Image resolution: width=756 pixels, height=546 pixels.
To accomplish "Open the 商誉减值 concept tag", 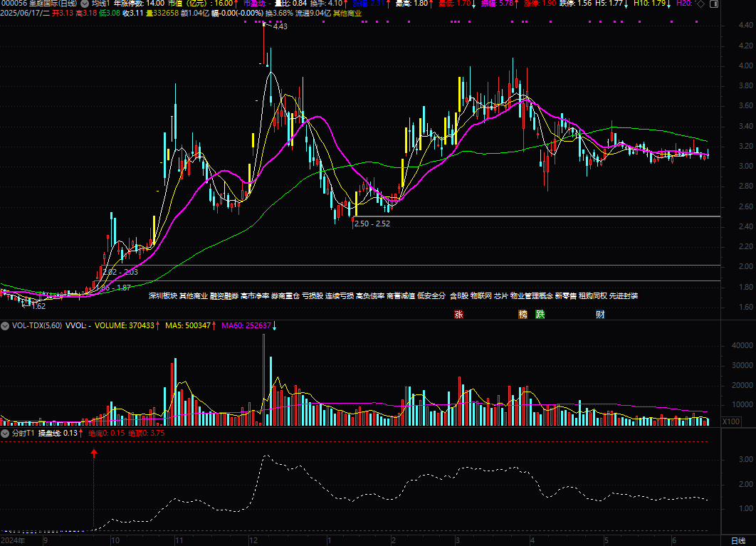I will (401, 295).
